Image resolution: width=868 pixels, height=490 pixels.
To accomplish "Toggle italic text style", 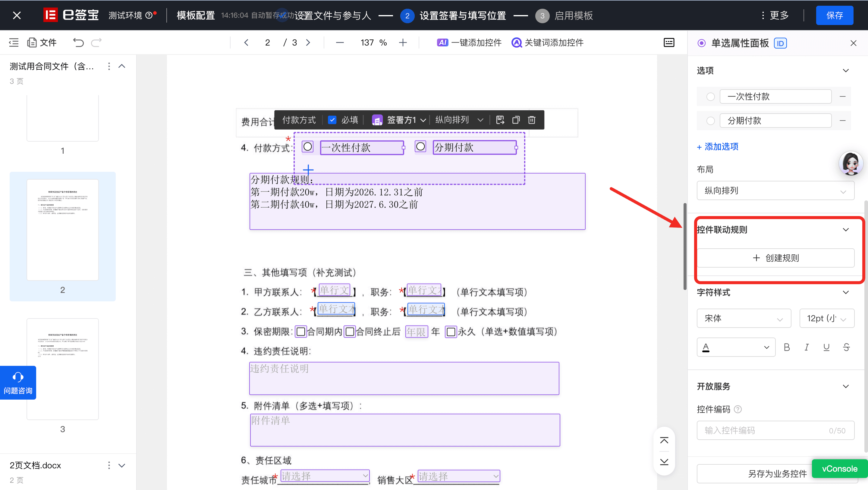I will pyautogui.click(x=807, y=347).
